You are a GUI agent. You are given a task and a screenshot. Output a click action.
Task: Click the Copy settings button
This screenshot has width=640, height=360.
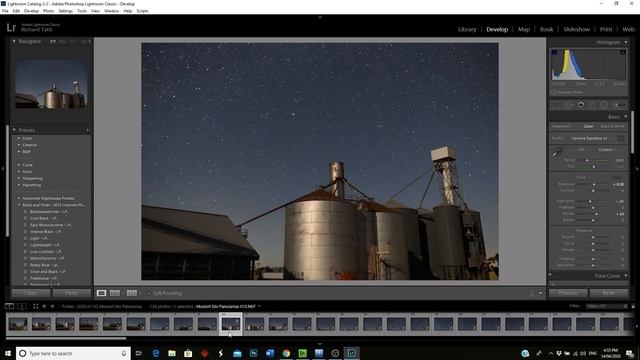pos(31,293)
